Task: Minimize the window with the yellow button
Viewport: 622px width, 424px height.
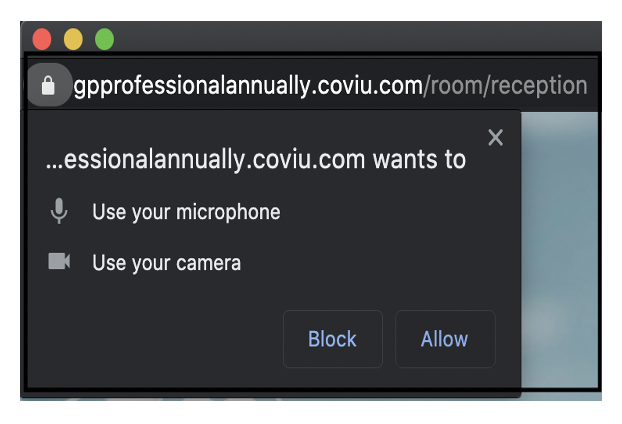Action: click(73, 40)
